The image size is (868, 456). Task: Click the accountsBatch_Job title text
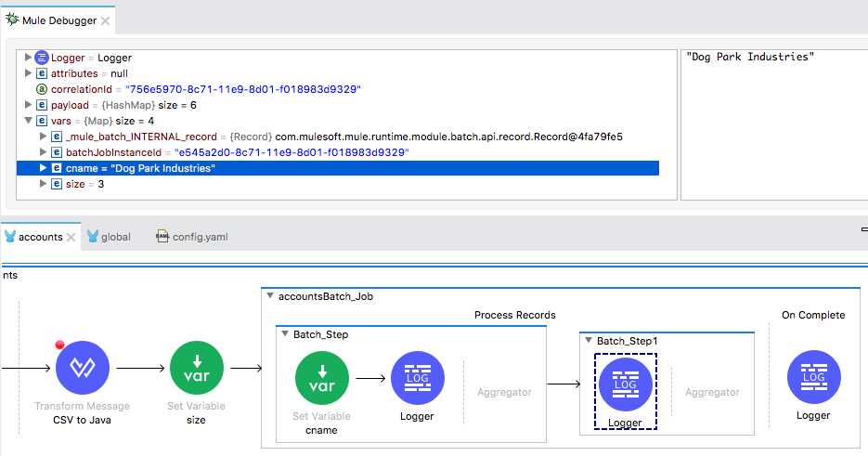326,296
